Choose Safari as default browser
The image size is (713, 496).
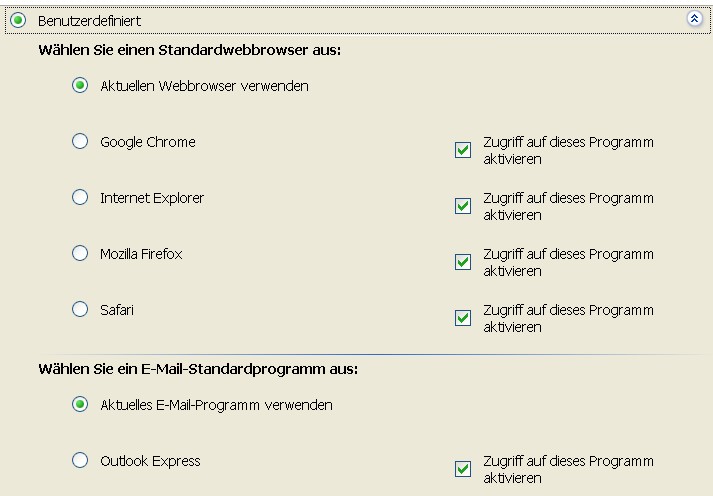click(x=80, y=310)
